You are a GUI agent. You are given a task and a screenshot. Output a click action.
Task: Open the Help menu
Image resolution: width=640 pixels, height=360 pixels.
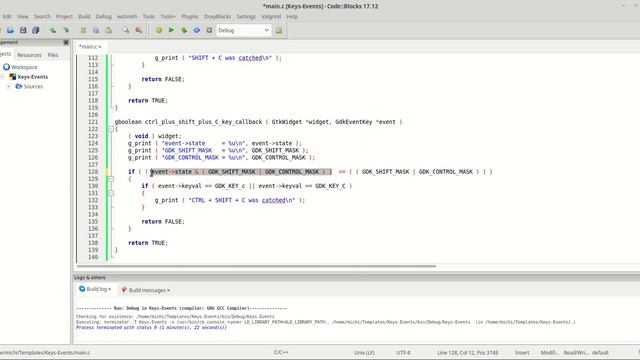click(292, 16)
